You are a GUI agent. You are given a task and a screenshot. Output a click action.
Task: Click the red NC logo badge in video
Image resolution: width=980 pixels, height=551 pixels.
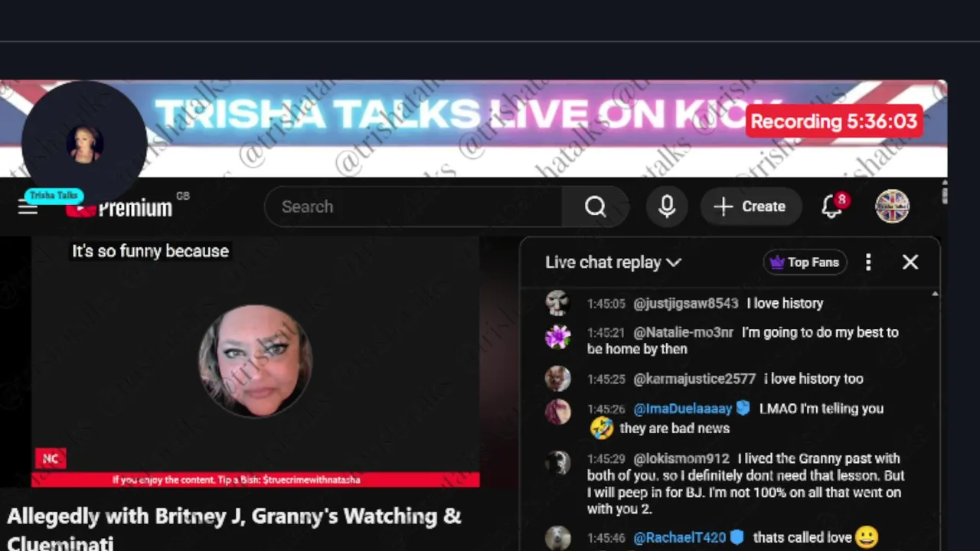tap(51, 458)
